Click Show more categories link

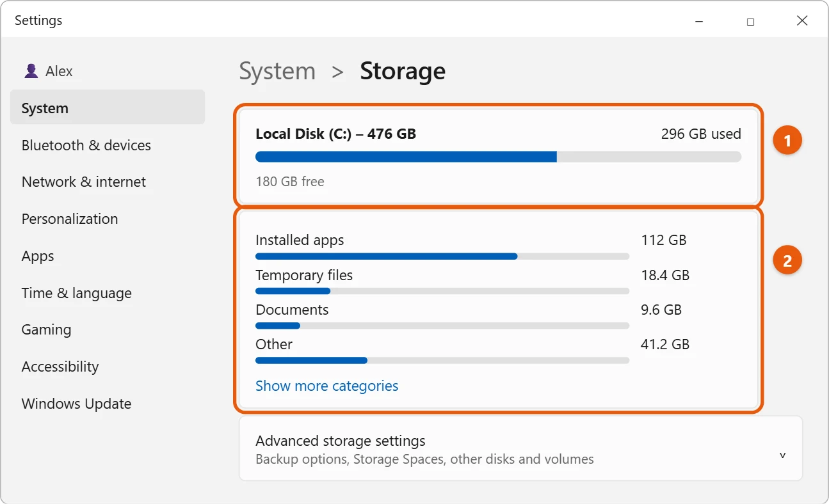326,386
